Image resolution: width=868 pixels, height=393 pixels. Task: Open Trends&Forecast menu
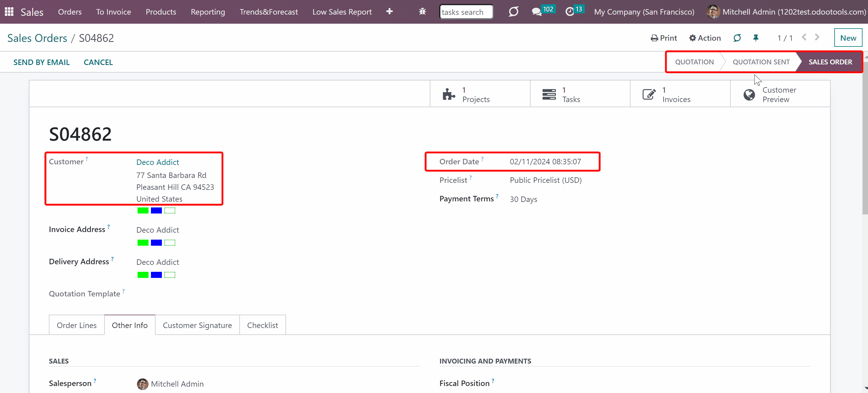268,12
